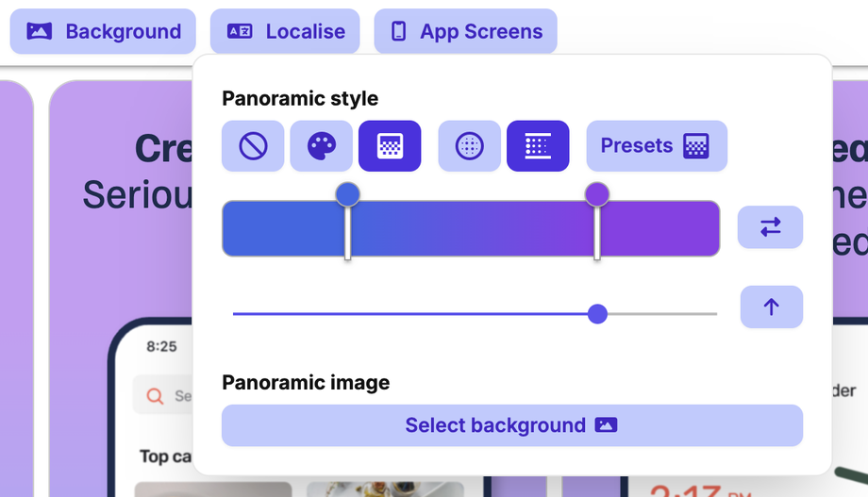Click the image icon in Select background
868x497 pixels.
click(x=606, y=425)
